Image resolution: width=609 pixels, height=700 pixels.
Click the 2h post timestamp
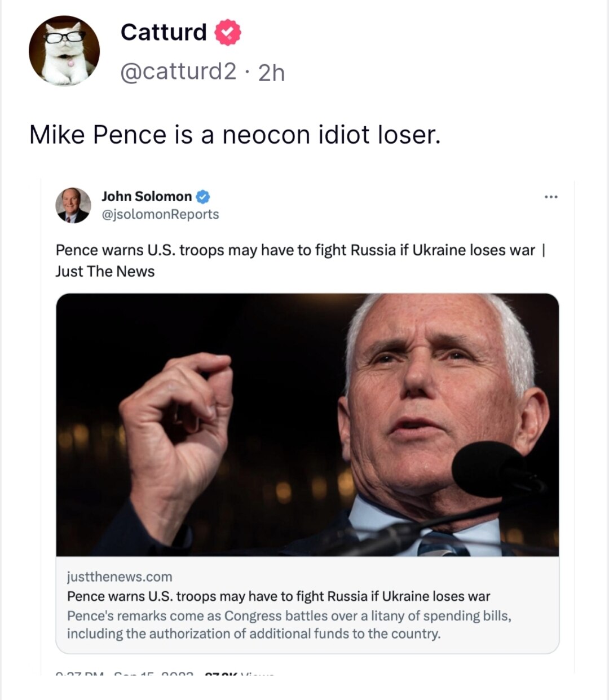pos(272,73)
